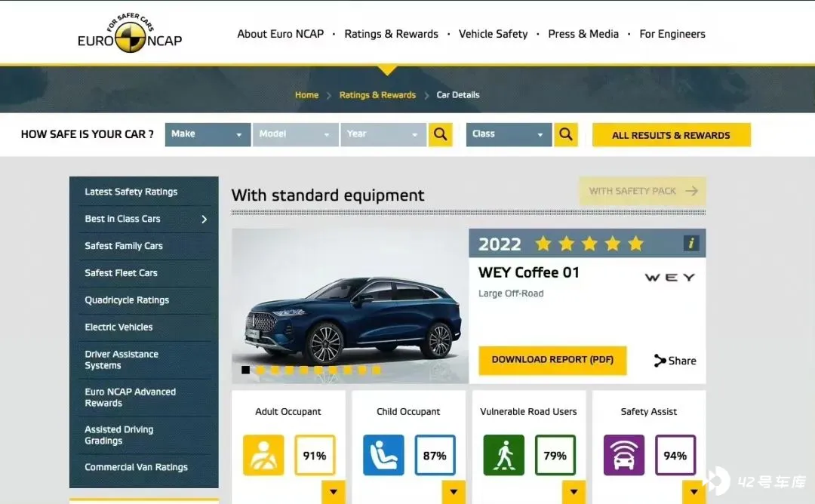Expand Vulnerable Road Users details arrow
The height and width of the screenshot is (504, 815).
click(x=574, y=492)
